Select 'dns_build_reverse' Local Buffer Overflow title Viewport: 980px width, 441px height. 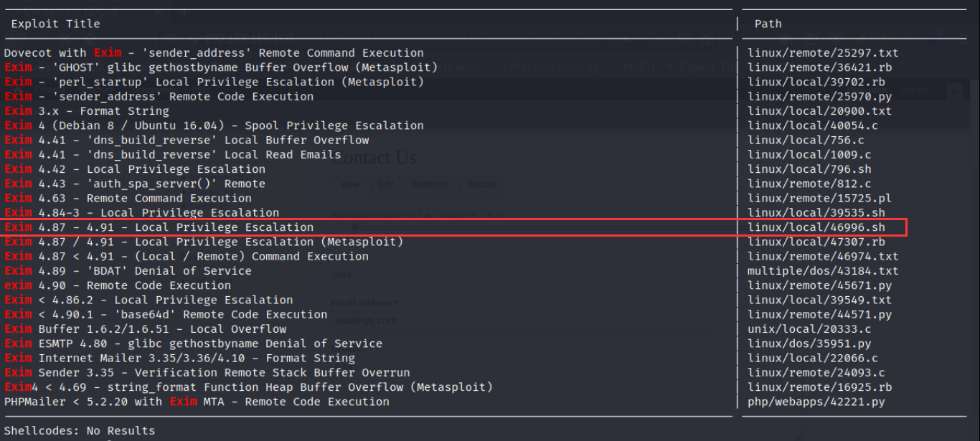tap(187, 140)
